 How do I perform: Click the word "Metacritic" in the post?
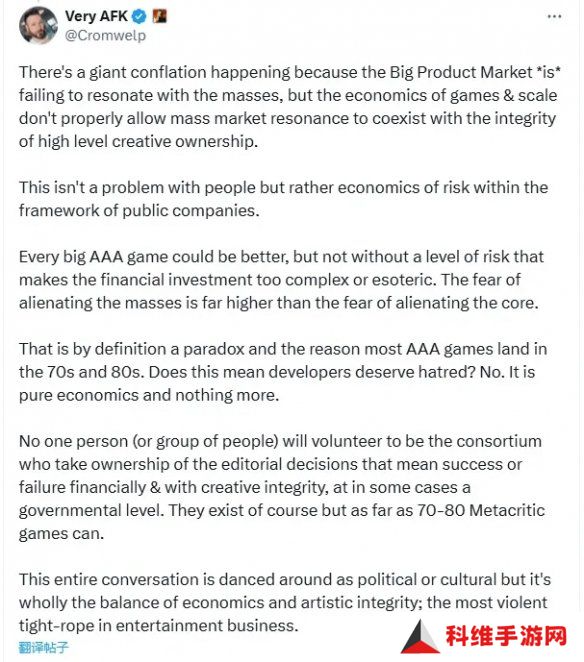click(x=507, y=510)
